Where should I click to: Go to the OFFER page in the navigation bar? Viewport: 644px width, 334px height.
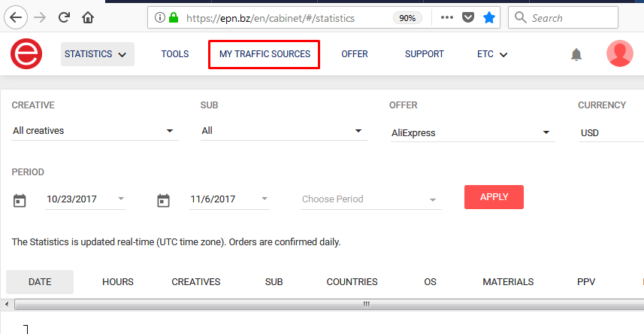355,54
